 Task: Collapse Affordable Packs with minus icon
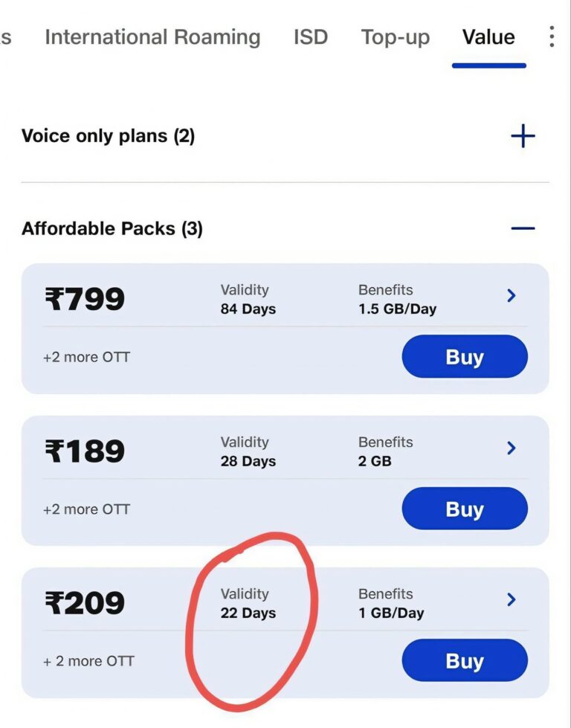click(523, 228)
